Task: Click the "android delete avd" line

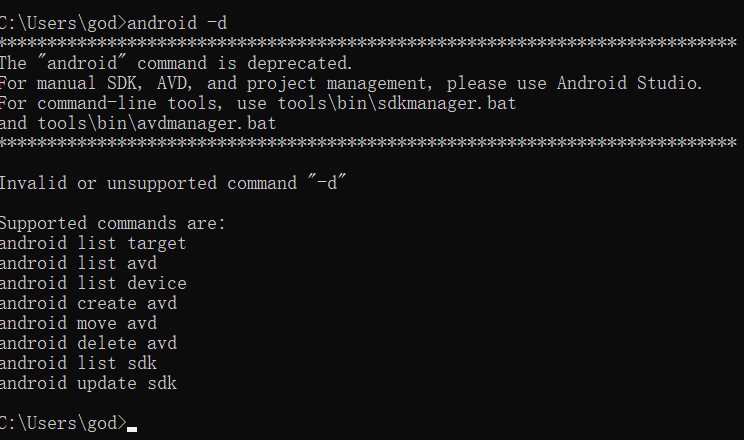Action: pos(88,343)
